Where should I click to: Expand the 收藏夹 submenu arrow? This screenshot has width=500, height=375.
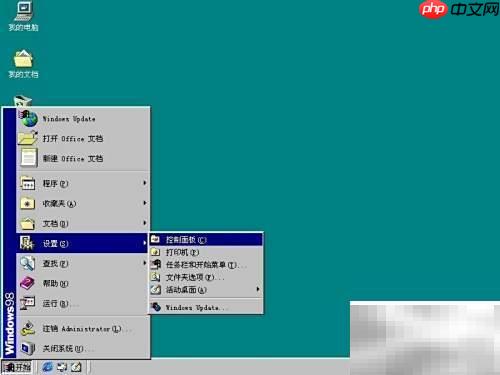(x=145, y=203)
